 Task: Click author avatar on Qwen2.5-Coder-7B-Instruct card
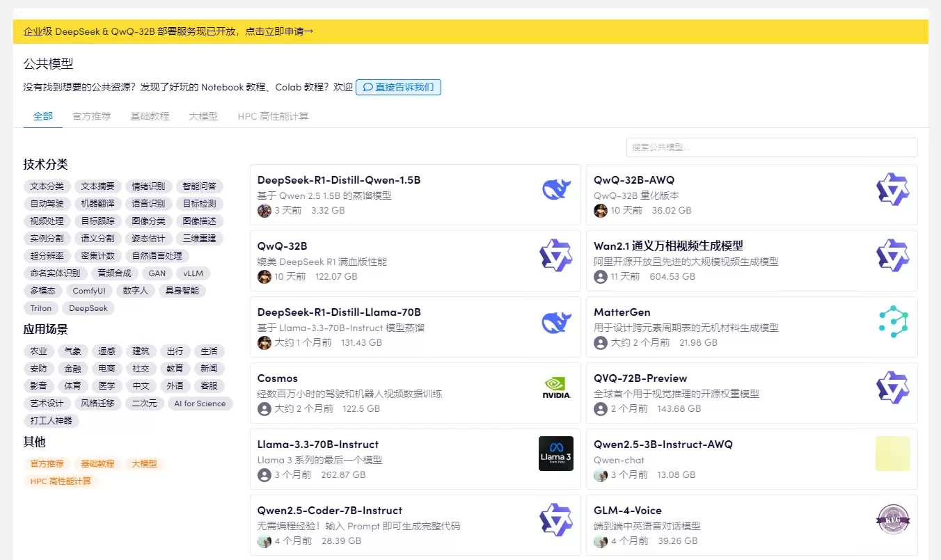(x=264, y=541)
